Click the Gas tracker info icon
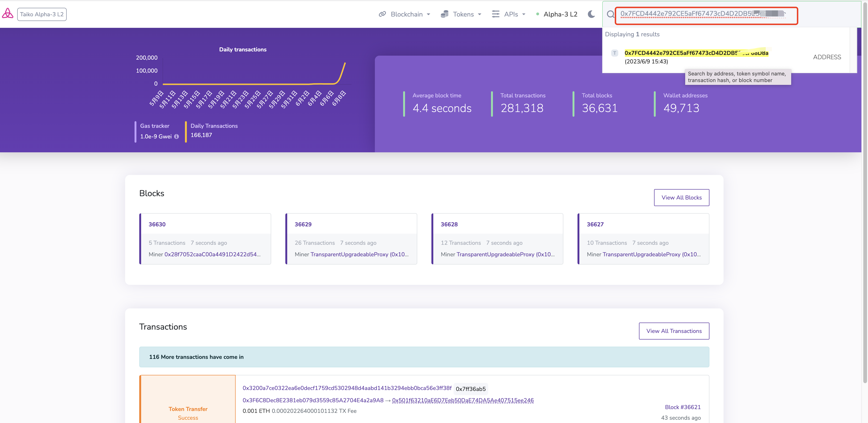This screenshot has height=423, width=868. pyautogui.click(x=176, y=136)
